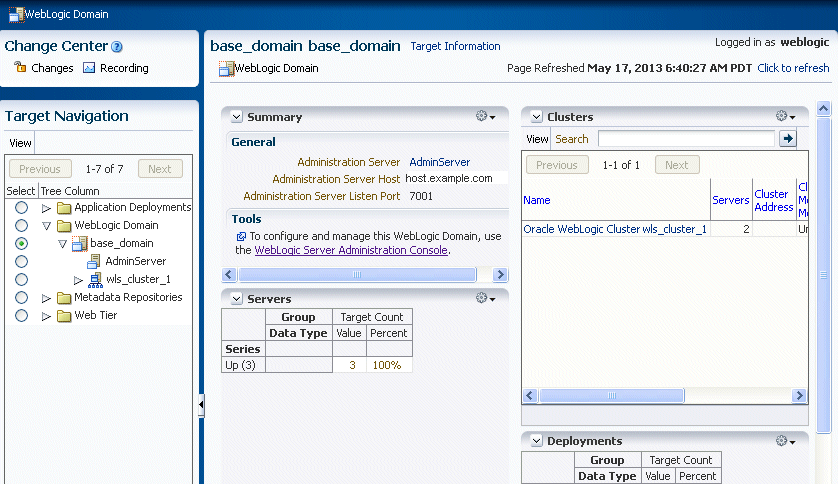The width and height of the screenshot is (838, 484).
Task: Click the wls_cluster_1 cluster icon in tree
Action: pos(95,279)
